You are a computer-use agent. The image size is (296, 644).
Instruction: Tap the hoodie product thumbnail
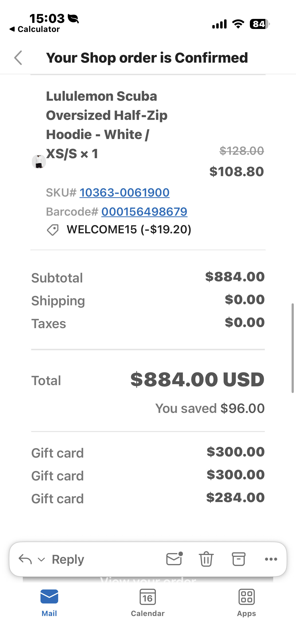39,162
